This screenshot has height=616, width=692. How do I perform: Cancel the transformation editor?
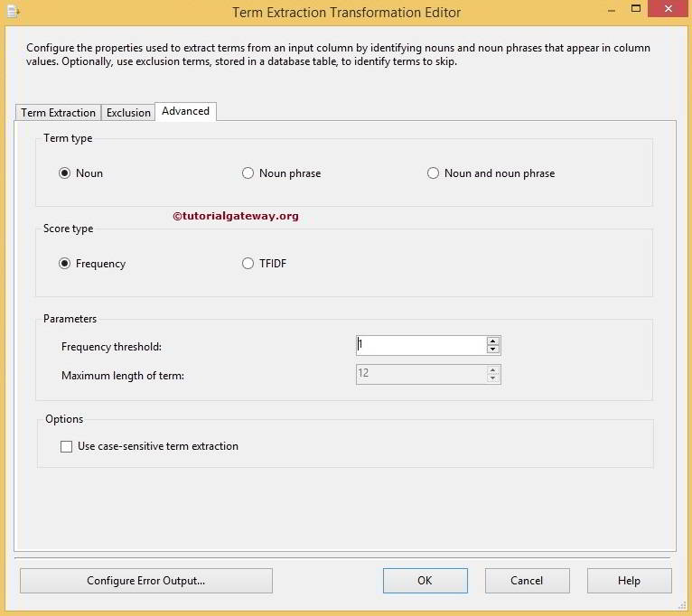pos(527,581)
